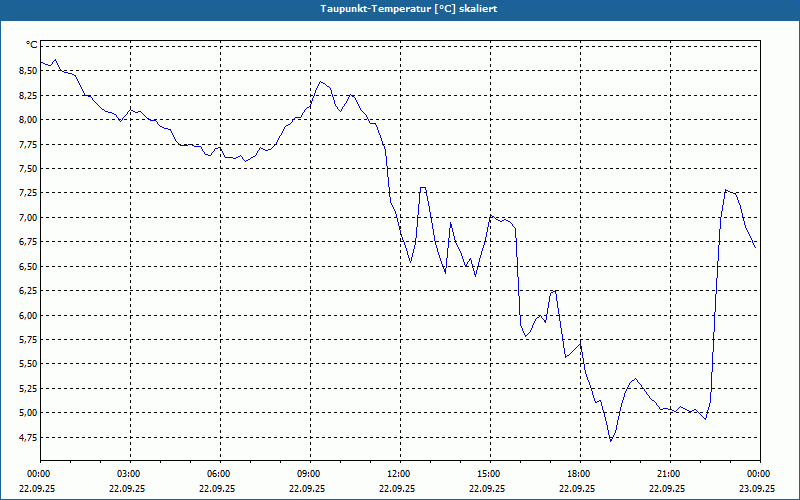Click the y-axis label 8,25
This screenshot has width=800, height=500.
point(28,95)
